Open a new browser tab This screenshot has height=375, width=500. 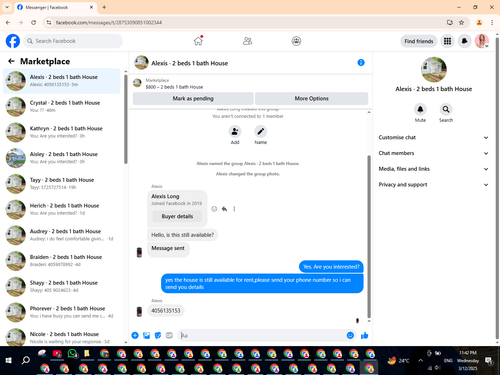coord(104,7)
